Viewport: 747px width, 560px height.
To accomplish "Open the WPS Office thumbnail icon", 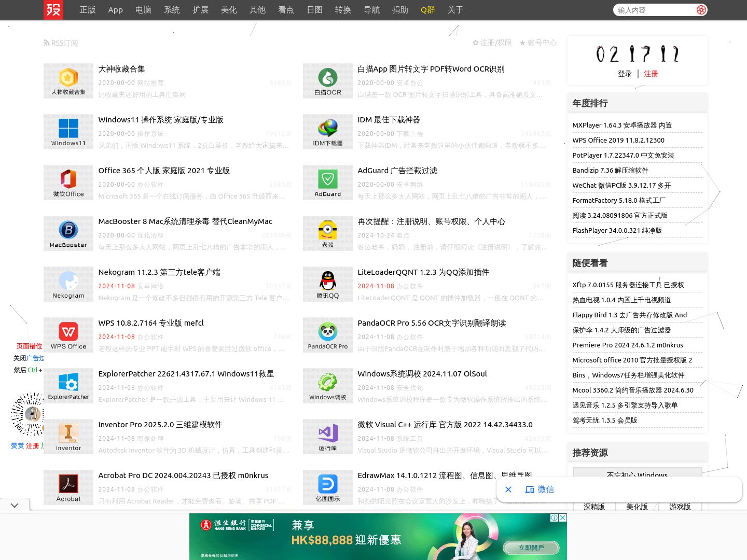I will (x=68, y=335).
